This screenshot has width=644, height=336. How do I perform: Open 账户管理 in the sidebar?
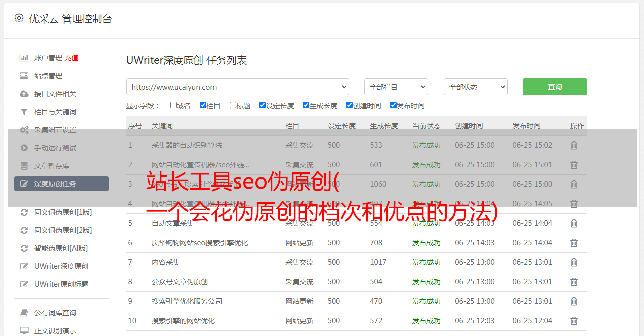coord(48,58)
